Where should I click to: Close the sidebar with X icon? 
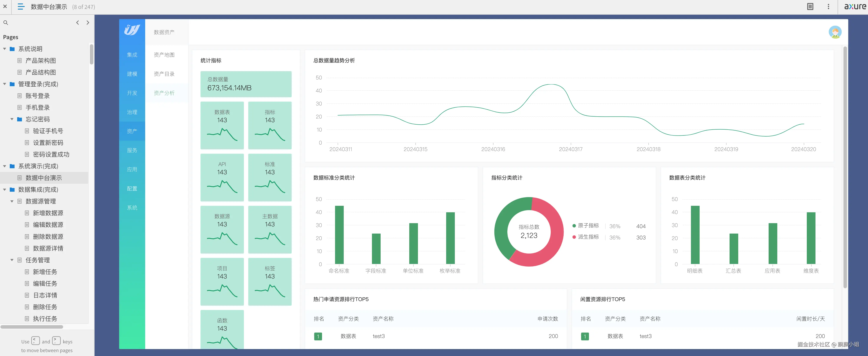coord(5,7)
